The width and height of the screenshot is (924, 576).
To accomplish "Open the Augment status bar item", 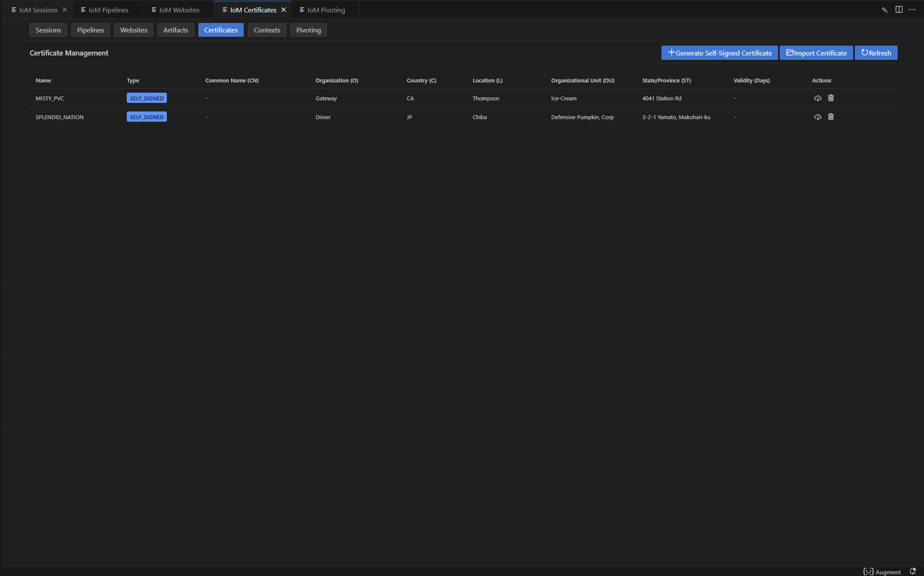I will click(882, 572).
